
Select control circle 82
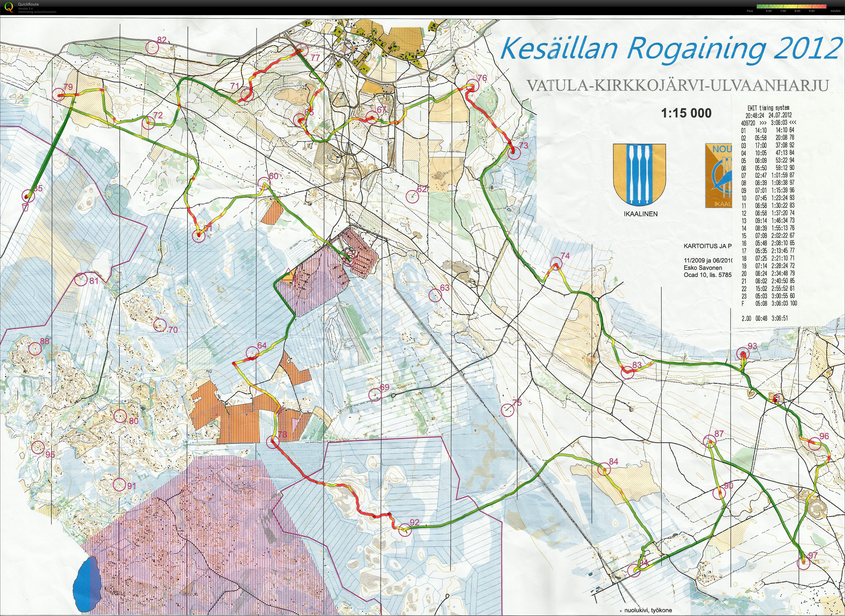[152, 47]
